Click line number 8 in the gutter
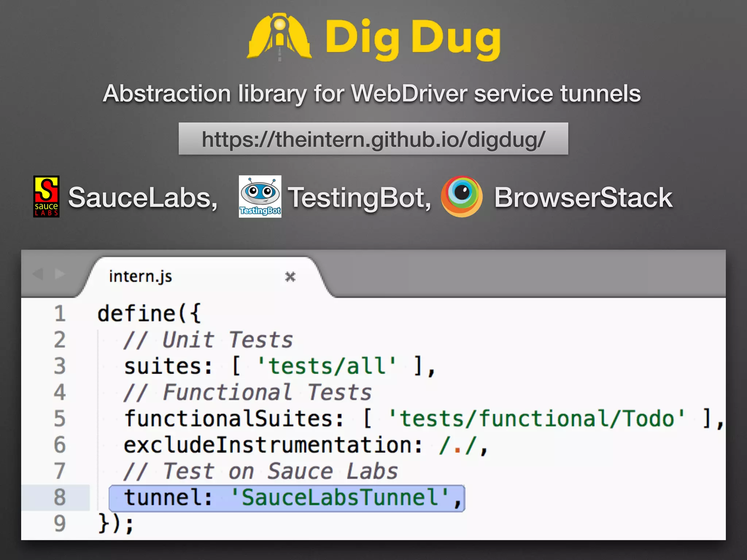Image resolution: width=747 pixels, height=560 pixels. pos(60,497)
